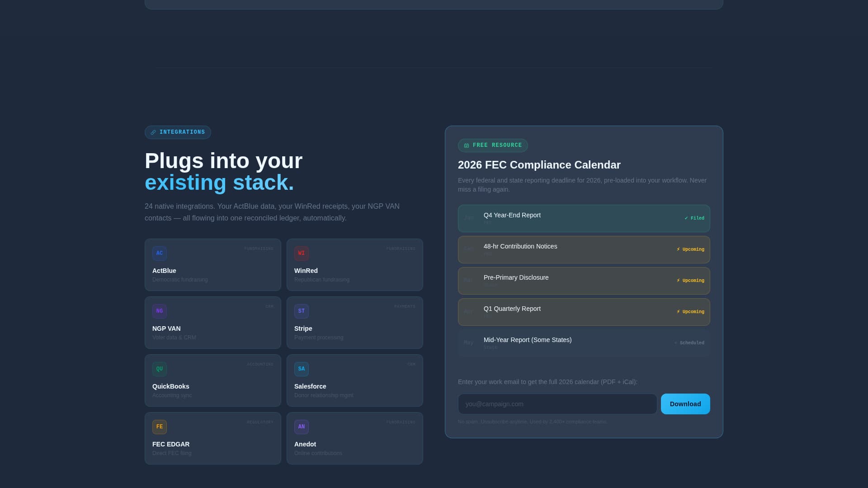
Task: Select the Q1 Quarterly Report row title
Action: click(512, 309)
